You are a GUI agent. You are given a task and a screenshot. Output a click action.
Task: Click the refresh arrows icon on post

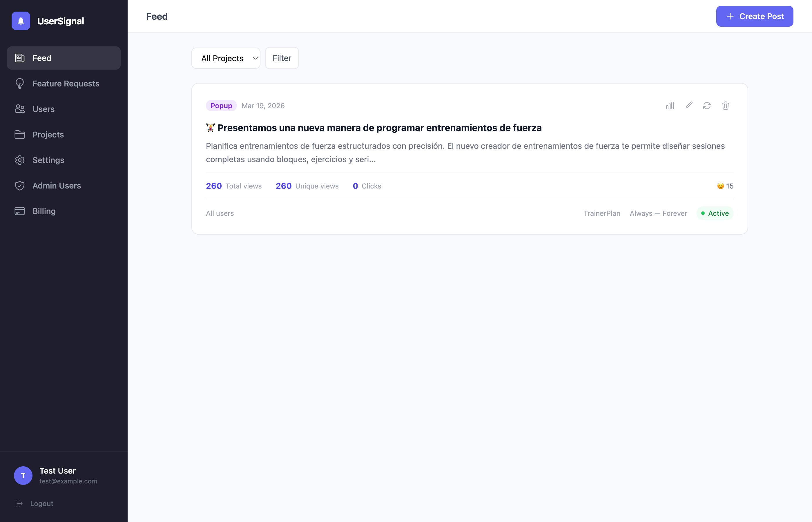[707, 106]
